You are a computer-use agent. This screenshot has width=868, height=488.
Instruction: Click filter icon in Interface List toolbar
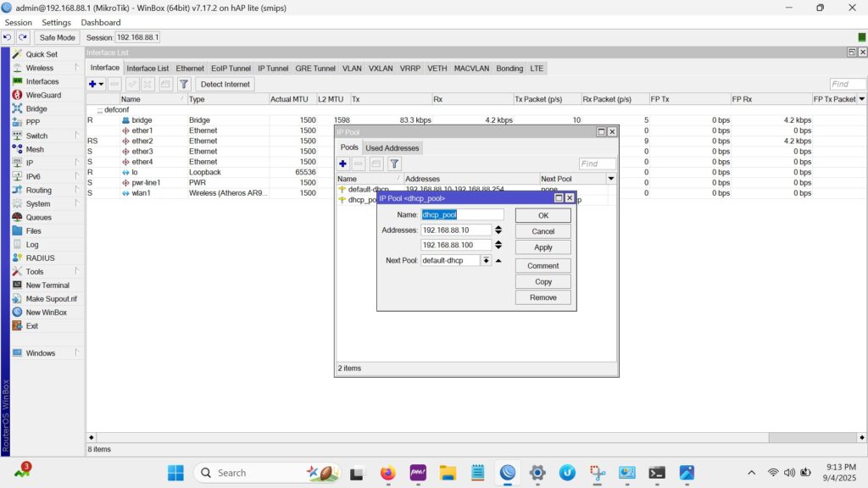point(184,84)
